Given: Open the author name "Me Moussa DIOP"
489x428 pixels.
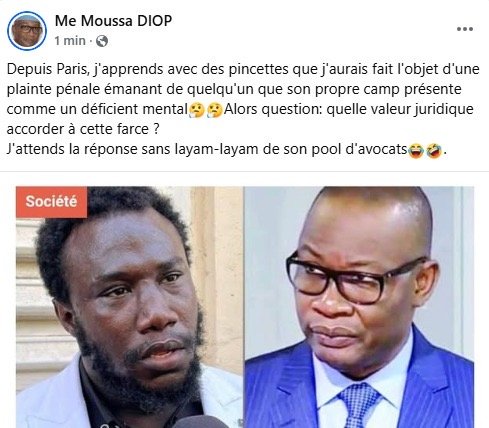Looking at the screenshot, I should [x=113, y=21].
